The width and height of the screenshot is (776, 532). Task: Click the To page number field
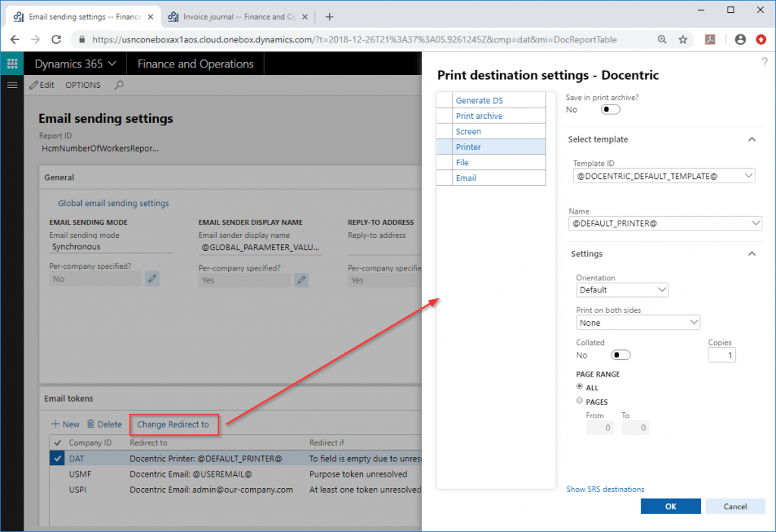pos(635,427)
